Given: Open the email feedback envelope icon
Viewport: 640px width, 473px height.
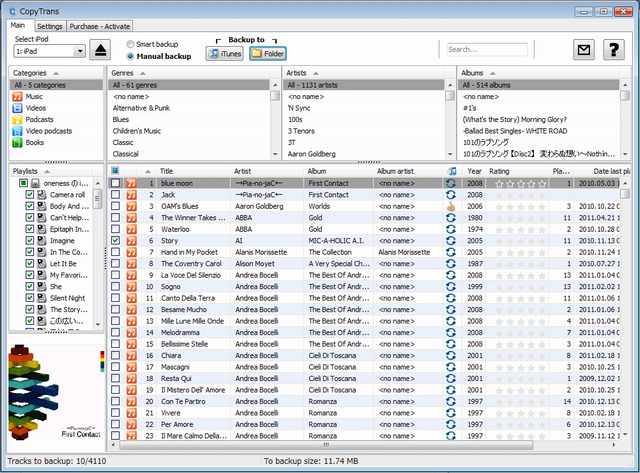Looking at the screenshot, I should click(584, 50).
